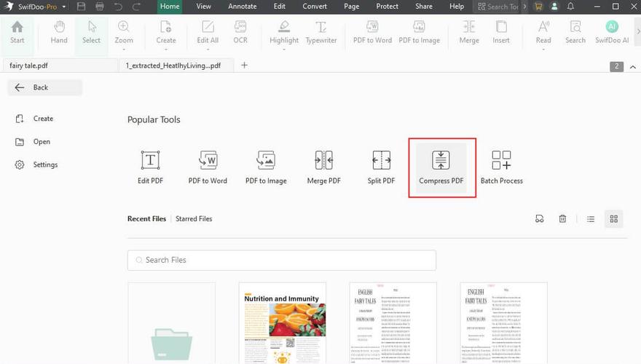Click Open in the sidebar
The width and height of the screenshot is (641, 364).
pos(33,142)
